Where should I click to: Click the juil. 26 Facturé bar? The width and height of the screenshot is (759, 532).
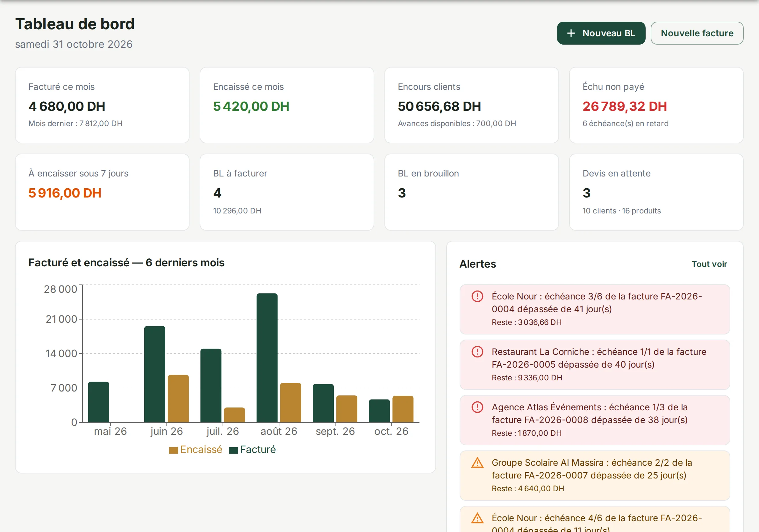point(211,385)
